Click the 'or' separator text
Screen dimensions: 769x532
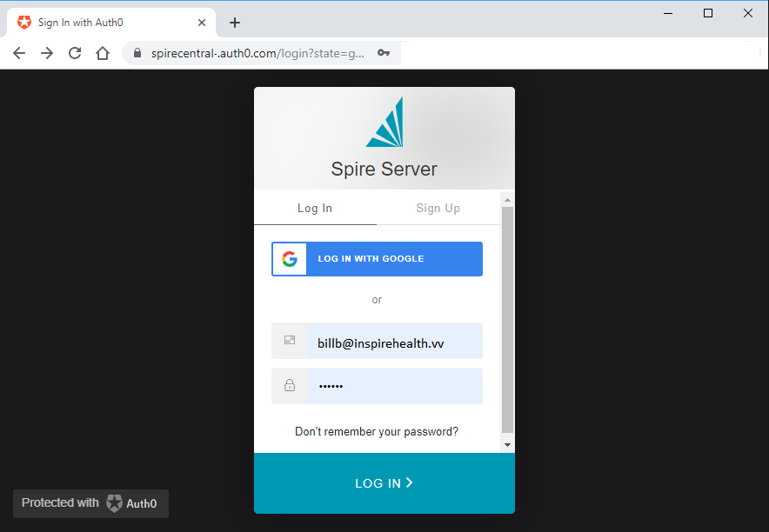tap(377, 300)
